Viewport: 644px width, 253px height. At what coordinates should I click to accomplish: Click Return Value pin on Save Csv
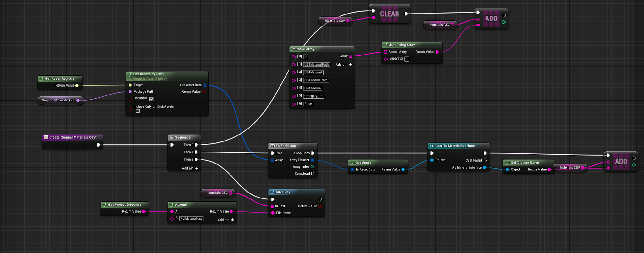pyautogui.click(x=320, y=206)
